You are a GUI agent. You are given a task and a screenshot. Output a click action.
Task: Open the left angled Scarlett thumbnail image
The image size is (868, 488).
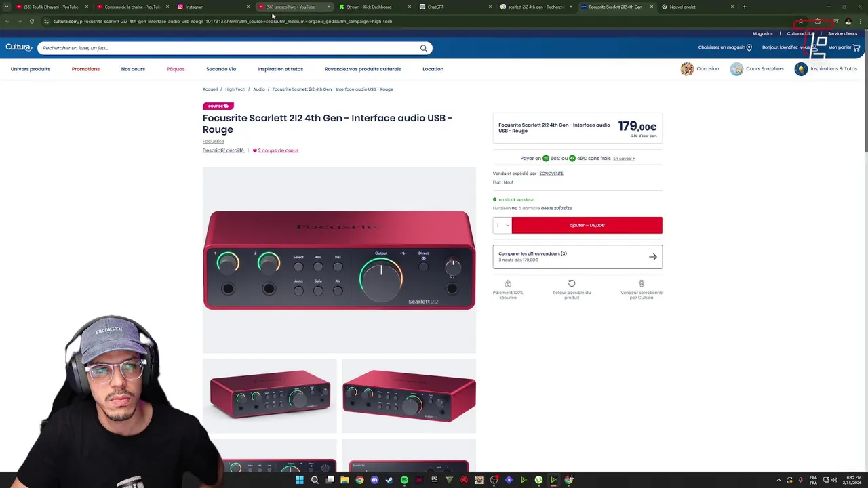click(x=269, y=396)
